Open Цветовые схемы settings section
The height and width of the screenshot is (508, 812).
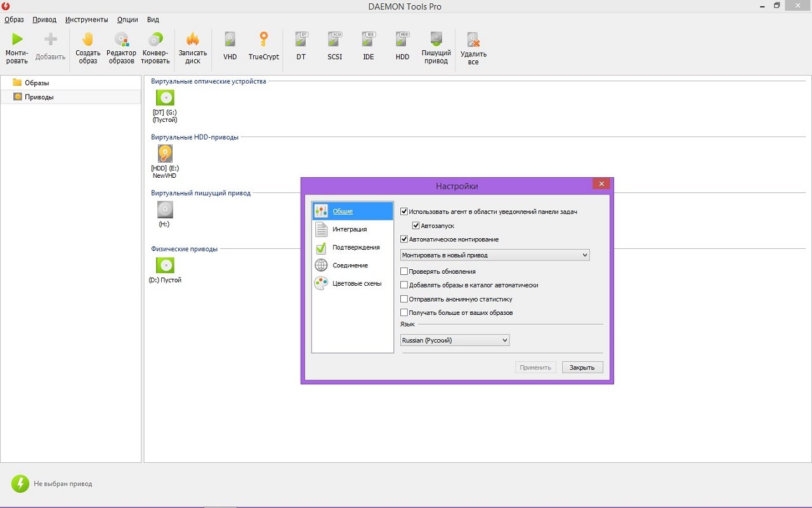click(357, 283)
